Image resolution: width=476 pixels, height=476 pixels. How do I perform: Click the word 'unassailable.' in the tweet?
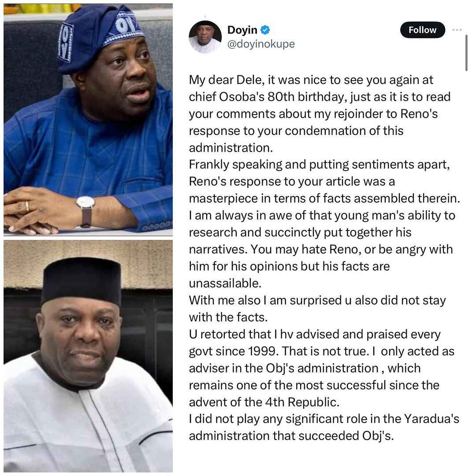coord(225,283)
